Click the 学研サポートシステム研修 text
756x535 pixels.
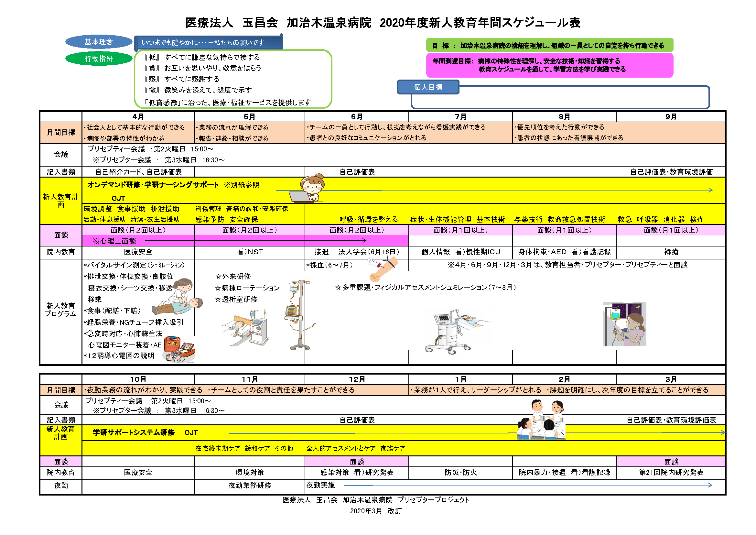point(134,432)
